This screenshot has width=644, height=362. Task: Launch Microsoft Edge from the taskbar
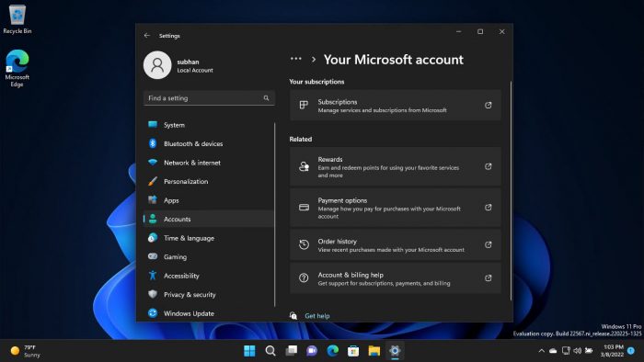tap(333, 351)
